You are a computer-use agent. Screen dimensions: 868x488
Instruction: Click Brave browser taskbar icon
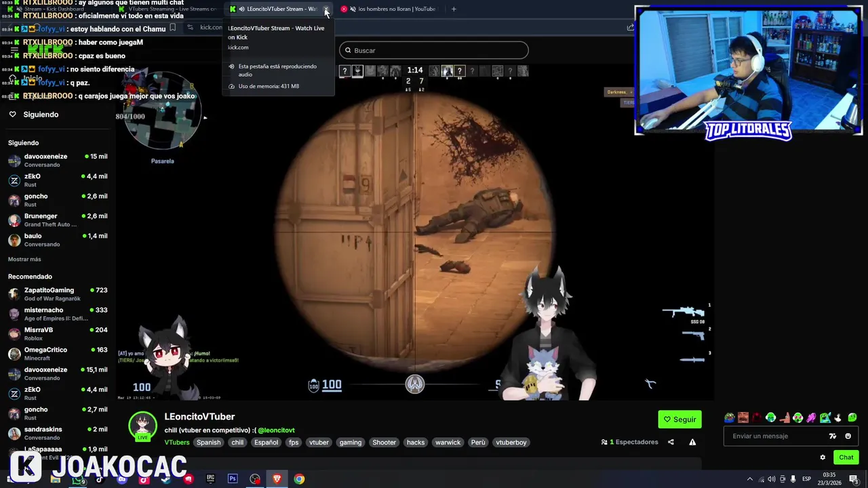[277, 479]
